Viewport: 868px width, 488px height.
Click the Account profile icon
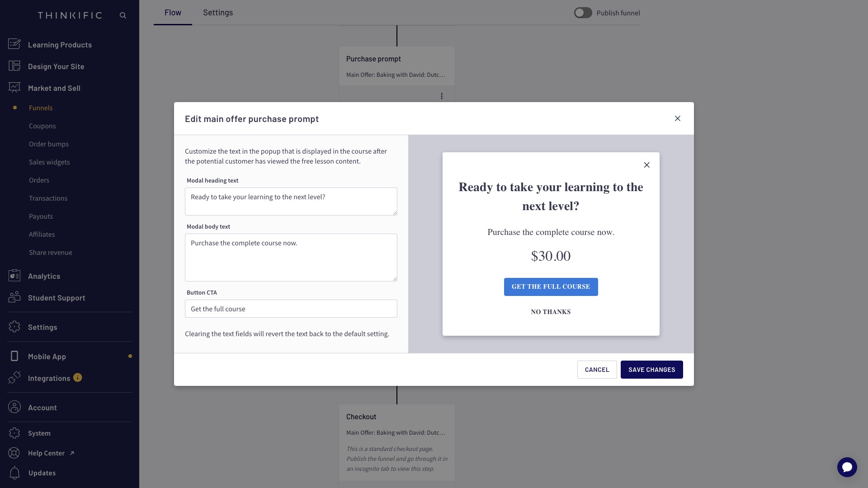[x=14, y=407]
